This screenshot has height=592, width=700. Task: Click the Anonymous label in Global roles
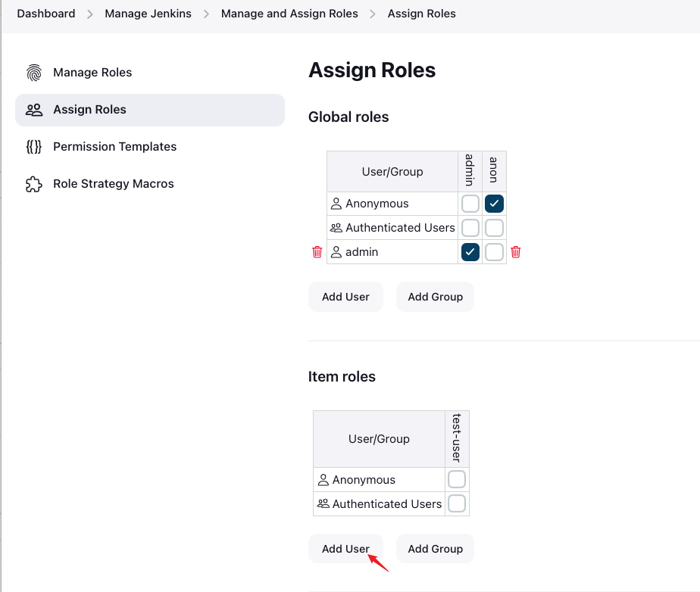point(377,204)
